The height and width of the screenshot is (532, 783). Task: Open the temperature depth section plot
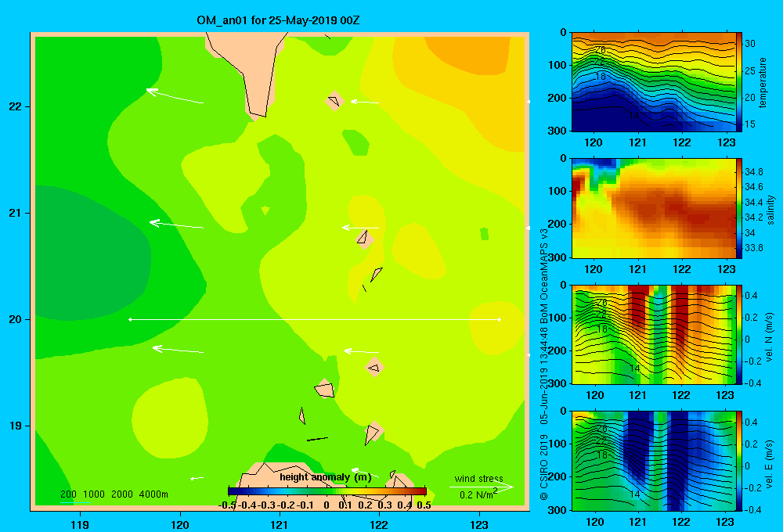654,82
